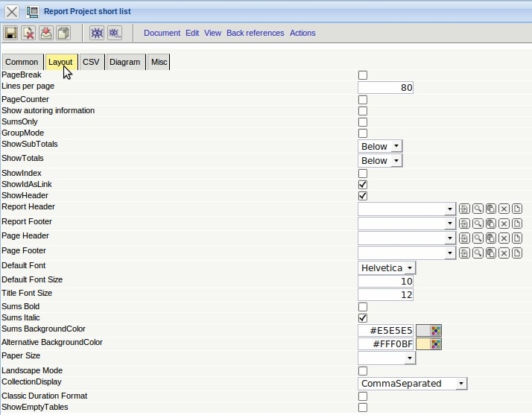The height and width of the screenshot is (415, 532).
Task: Open the Common tab
Action: point(22,62)
